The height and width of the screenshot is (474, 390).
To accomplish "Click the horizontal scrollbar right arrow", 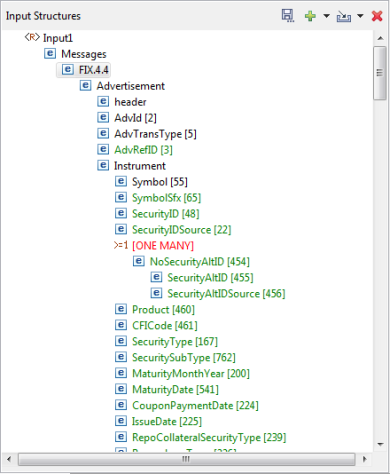I will pyautogui.click(x=365, y=459).
